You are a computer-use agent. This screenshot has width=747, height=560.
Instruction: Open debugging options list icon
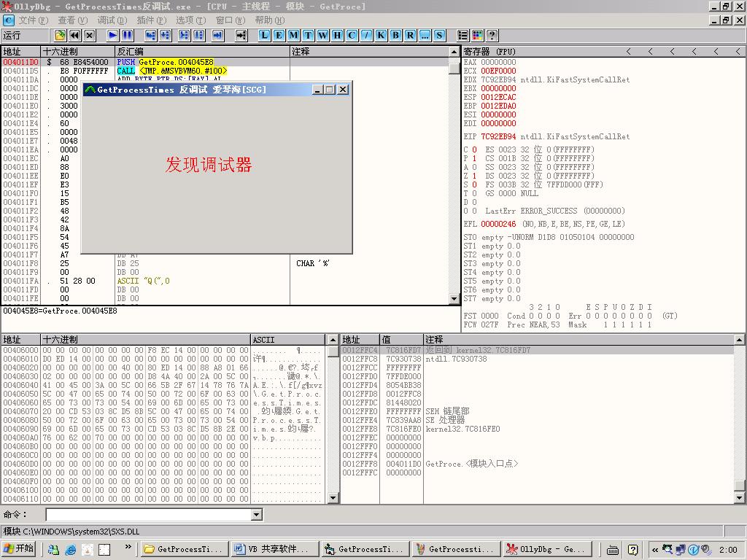click(x=462, y=35)
